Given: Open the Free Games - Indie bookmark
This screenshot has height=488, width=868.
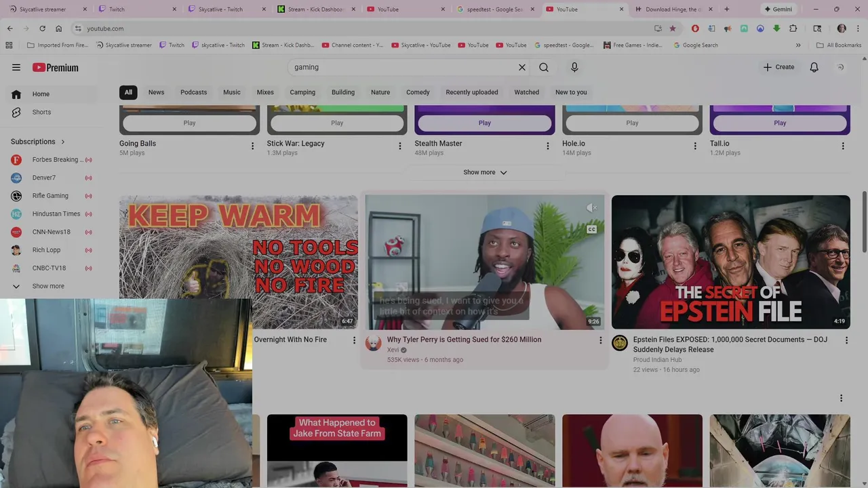Looking at the screenshot, I should (x=632, y=45).
